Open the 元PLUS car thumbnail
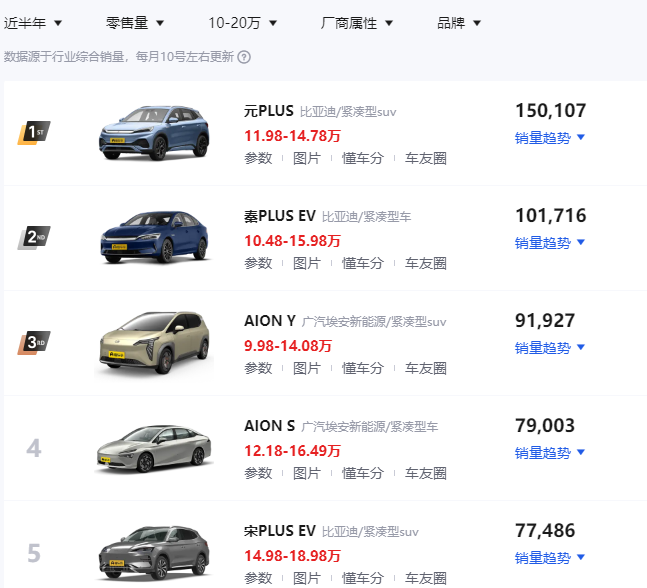This screenshot has height=588, width=647. pyautogui.click(x=154, y=133)
